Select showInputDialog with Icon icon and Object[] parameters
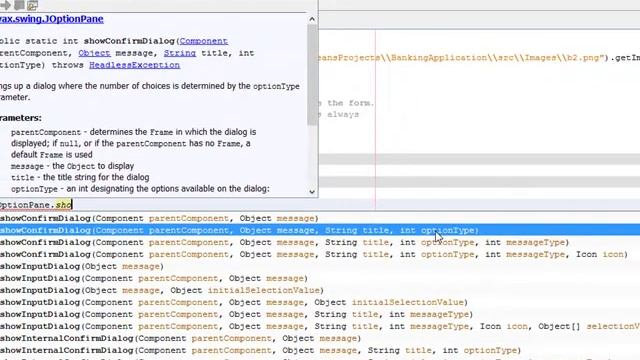The image size is (640, 360). point(320,327)
